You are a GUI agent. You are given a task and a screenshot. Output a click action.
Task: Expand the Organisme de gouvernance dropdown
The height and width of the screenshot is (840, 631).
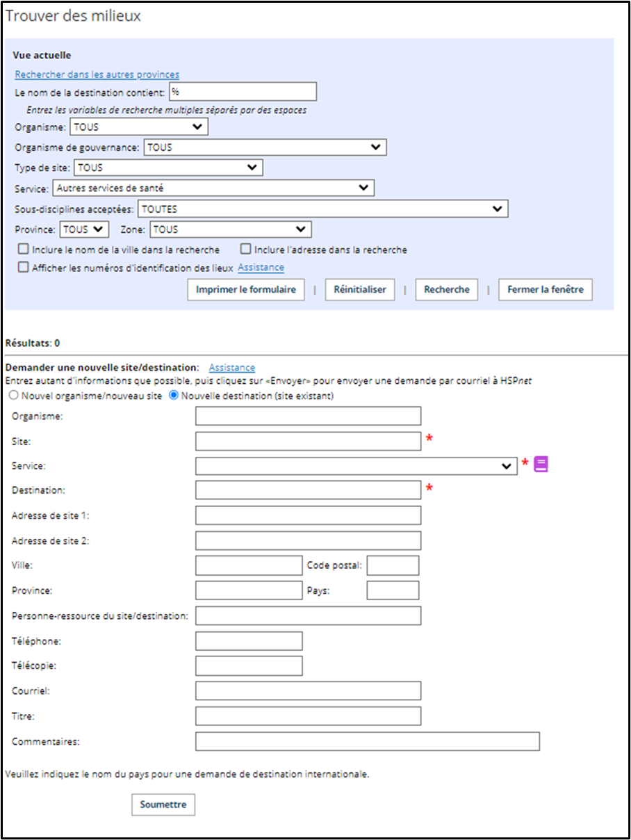(x=265, y=147)
